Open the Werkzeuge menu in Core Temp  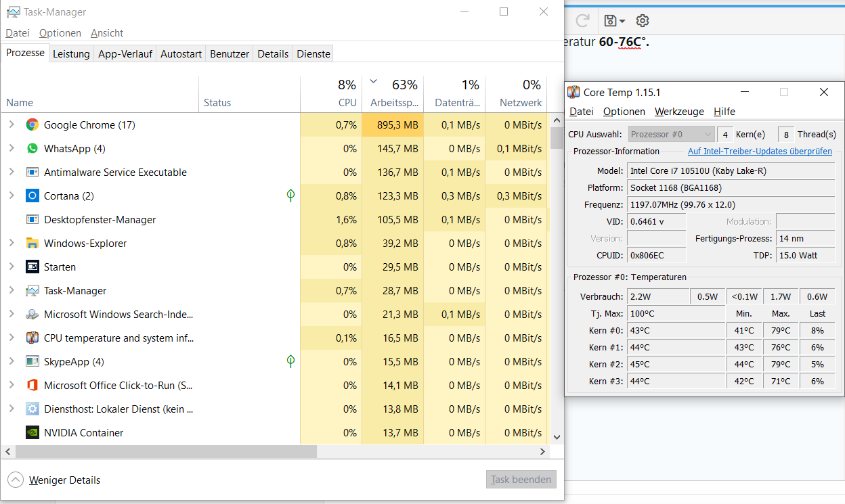[679, 112]
